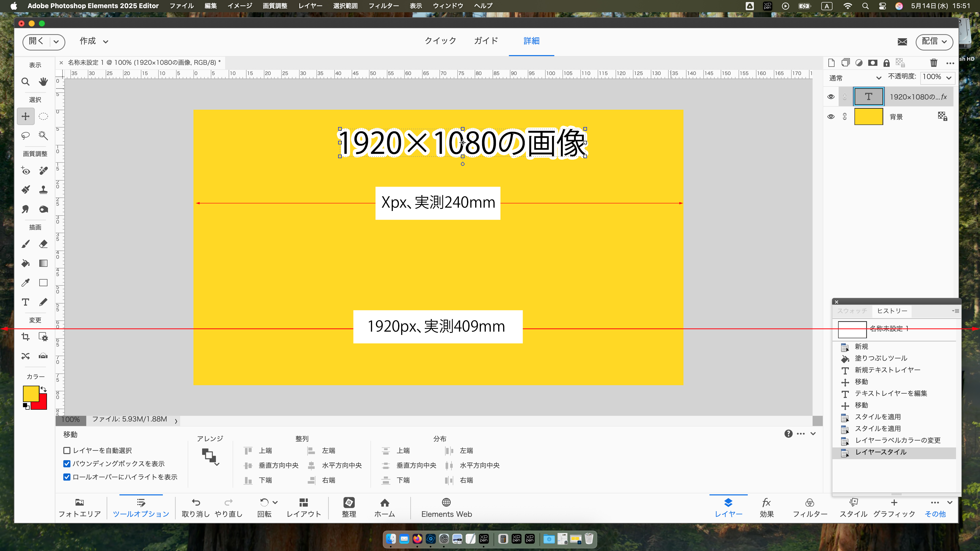This screenshot has height=551, width=980.
Task: Select the Gradient tool
Action: coord(43,263)
